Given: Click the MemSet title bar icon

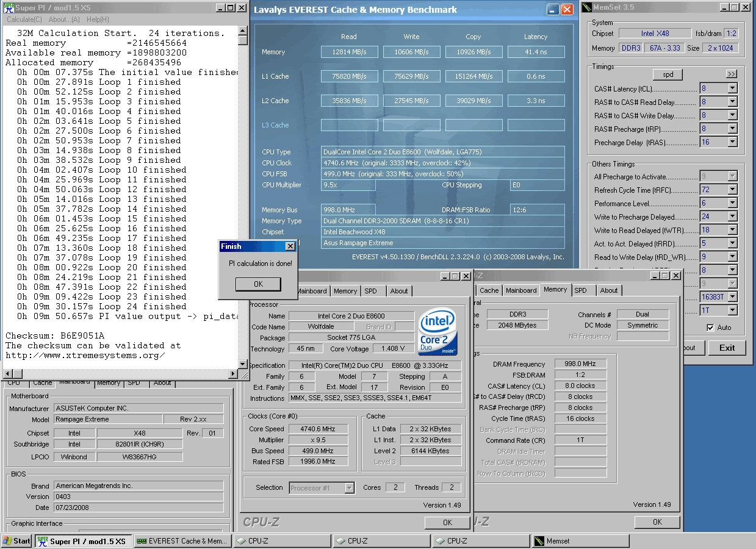Looking at the screenshot, I should (585, 7).
